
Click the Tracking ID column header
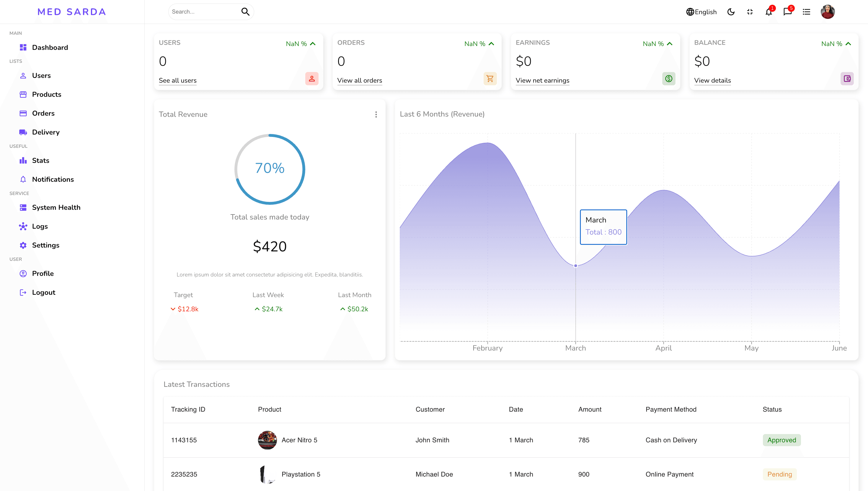(x=188, y=409)
